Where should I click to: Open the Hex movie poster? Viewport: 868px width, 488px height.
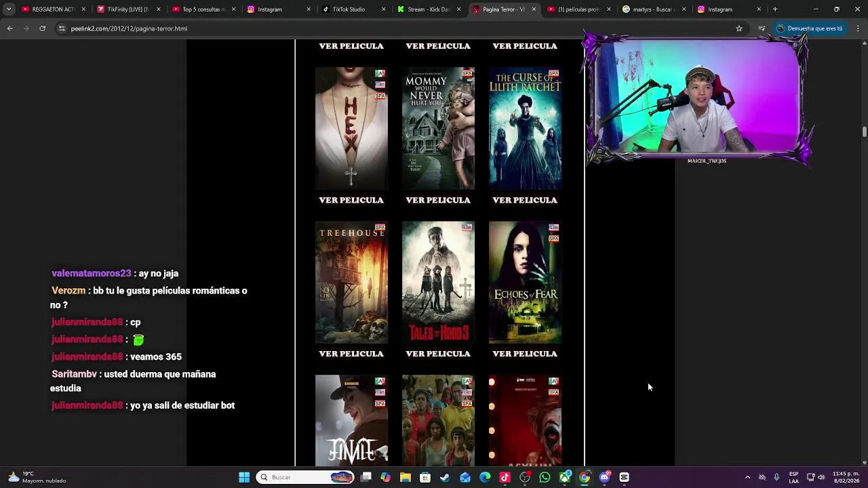351,128
